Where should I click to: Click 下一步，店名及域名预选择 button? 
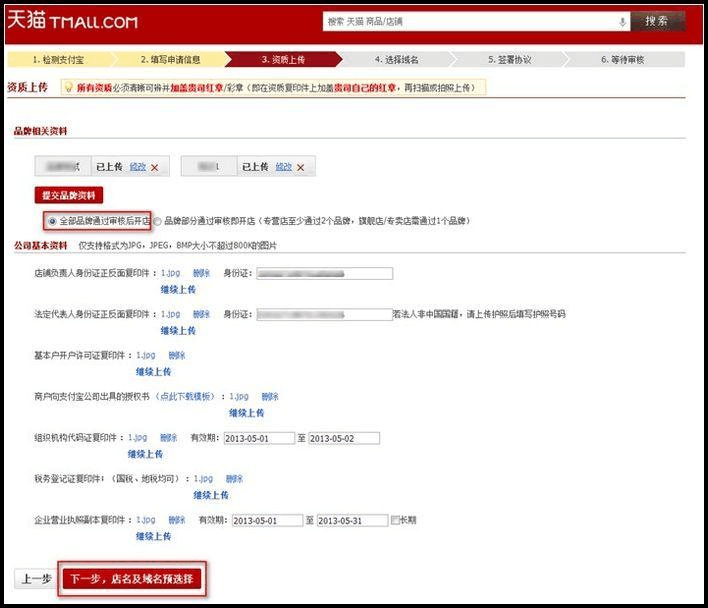(132, 579)
